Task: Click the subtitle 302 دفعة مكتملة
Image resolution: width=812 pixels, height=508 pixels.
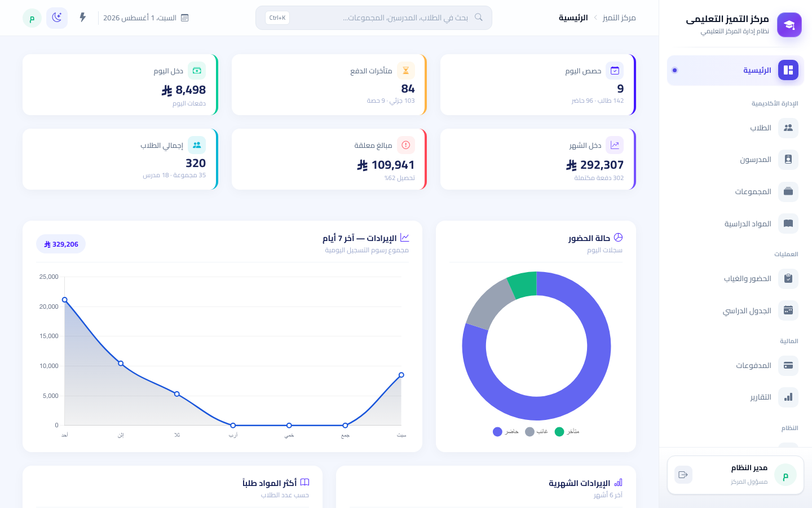Action: [599, 178]
